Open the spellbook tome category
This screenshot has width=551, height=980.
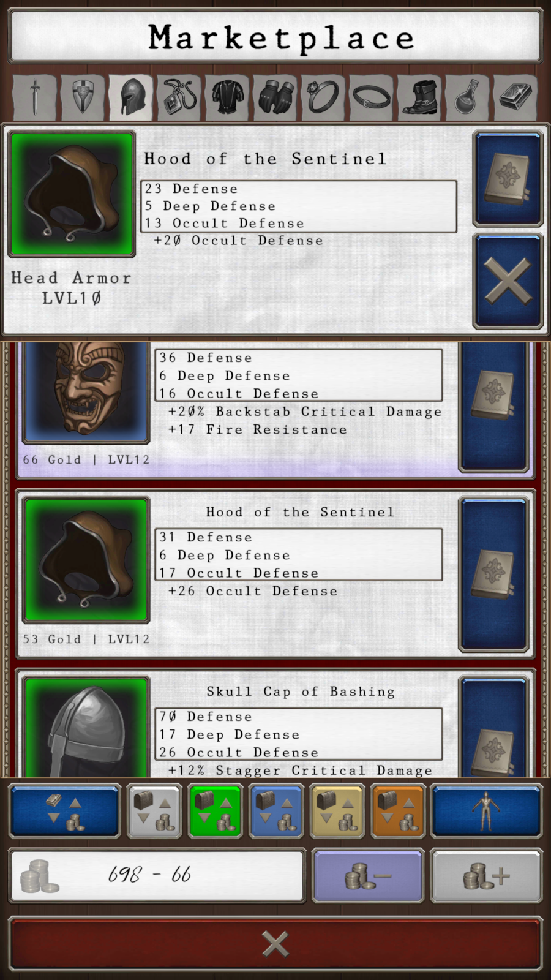click(x=515, y=97)
